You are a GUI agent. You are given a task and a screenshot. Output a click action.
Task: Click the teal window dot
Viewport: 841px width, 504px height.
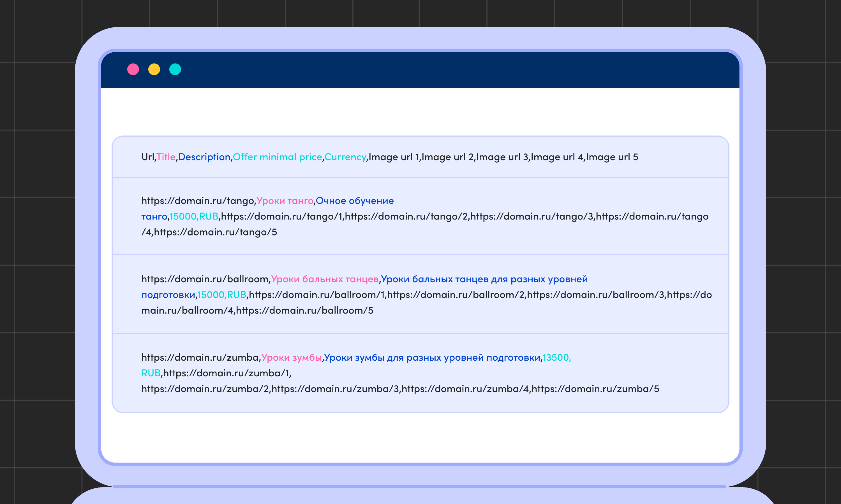tap(175, 69)
